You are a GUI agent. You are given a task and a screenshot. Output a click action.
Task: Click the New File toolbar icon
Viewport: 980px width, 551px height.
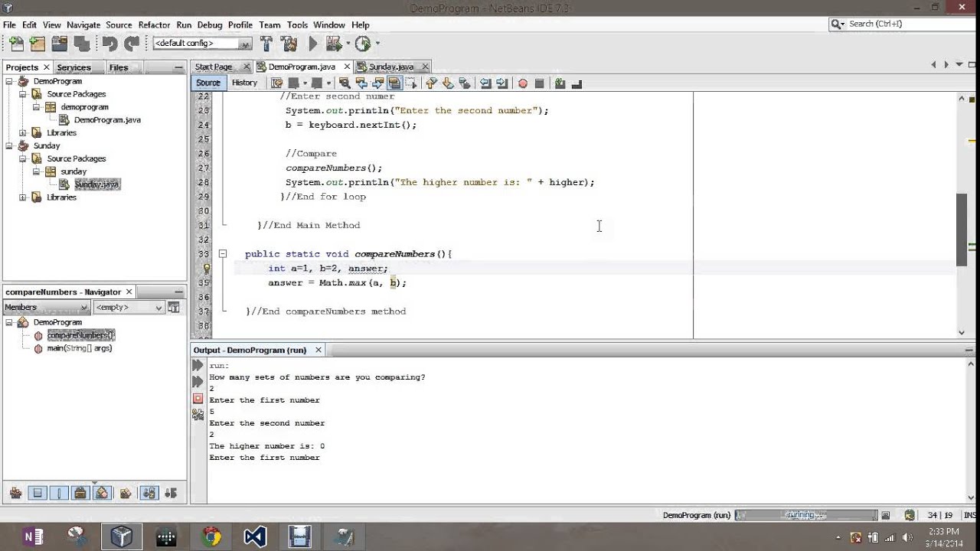point(16,44)
